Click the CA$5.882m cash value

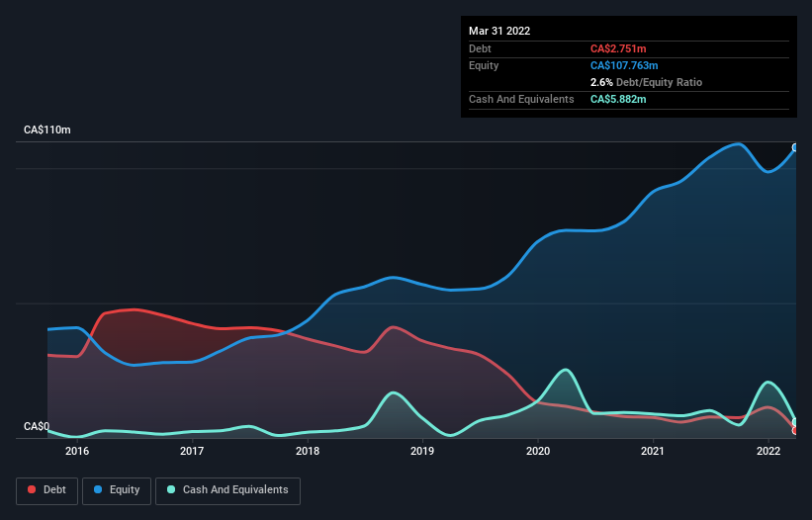pyautogui.click(x=618, y=99)
